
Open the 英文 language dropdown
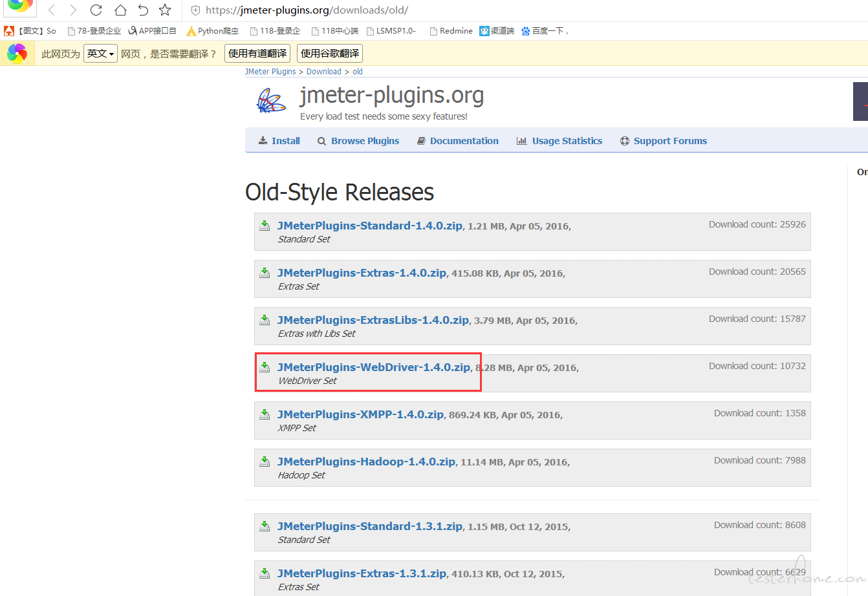coord(100,54)
